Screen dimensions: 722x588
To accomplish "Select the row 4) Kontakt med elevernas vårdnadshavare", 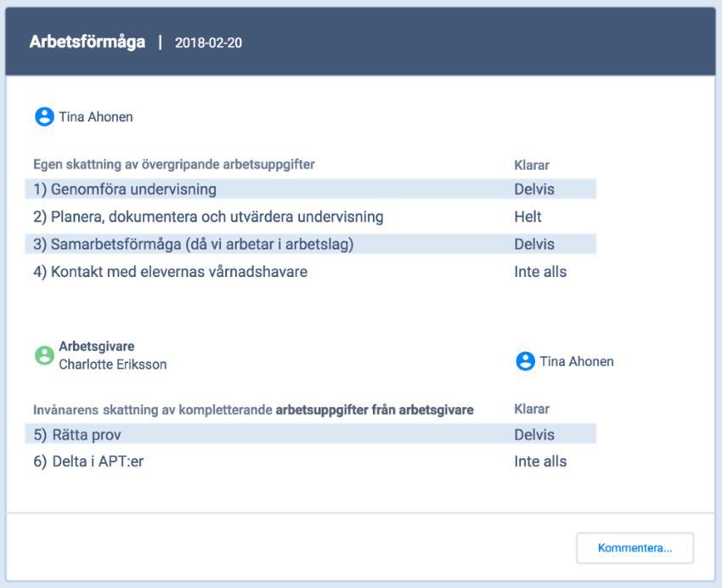I will pos(310,272).
